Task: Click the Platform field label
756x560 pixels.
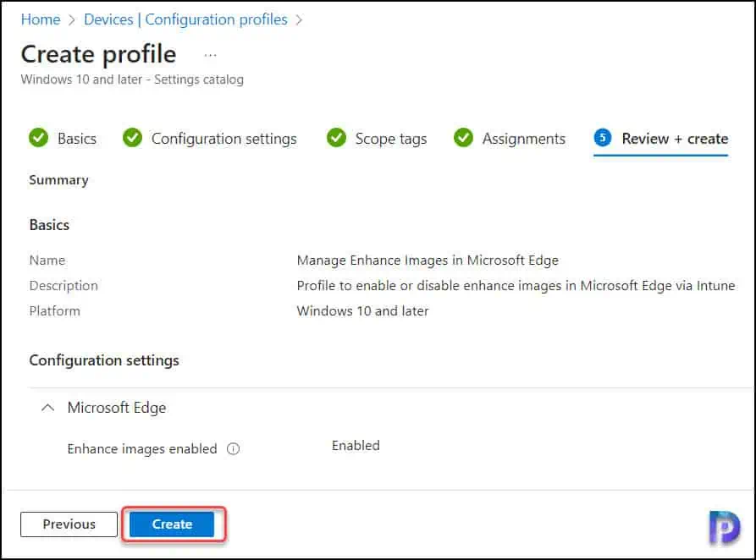Action: click(55, 310)
